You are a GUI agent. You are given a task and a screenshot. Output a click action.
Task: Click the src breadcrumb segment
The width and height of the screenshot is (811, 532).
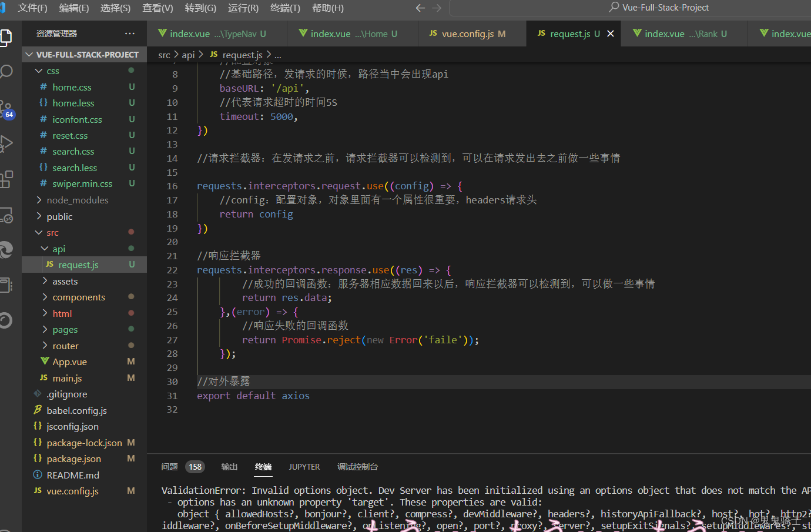(x=164, y=55)
